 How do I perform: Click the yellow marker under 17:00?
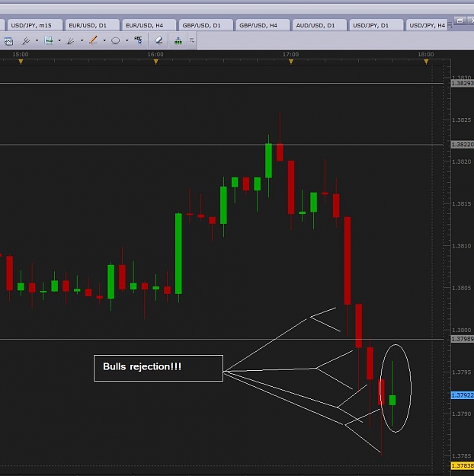291,62
